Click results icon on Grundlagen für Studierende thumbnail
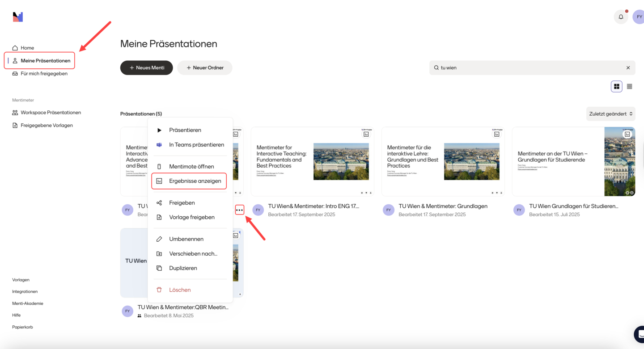Screen dimensions: 644x349 627,134
